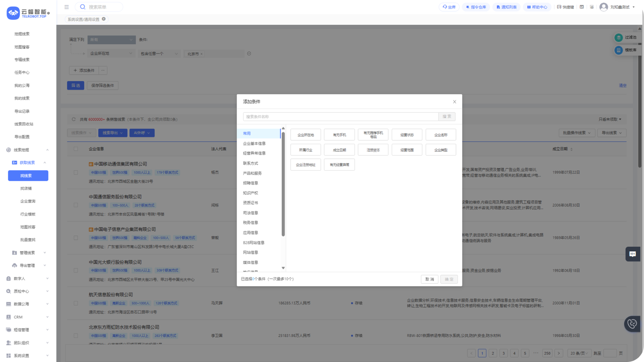The width and height of the screenshot is (644, 362).
Task: Click the 云蝠智能 logo
Action: (x=28, y=13)
